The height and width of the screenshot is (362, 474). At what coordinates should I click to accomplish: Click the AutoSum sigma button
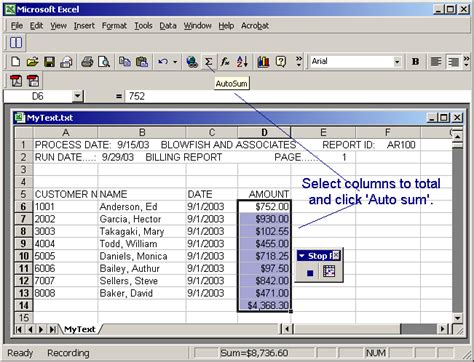(x=208, y=62)
